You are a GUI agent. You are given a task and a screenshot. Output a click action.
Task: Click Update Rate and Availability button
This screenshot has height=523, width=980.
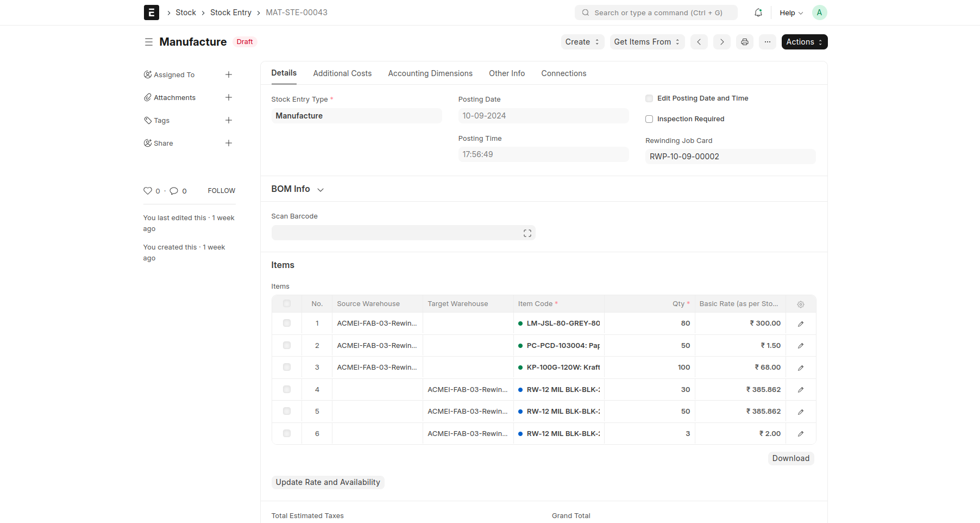click(328, 482)
